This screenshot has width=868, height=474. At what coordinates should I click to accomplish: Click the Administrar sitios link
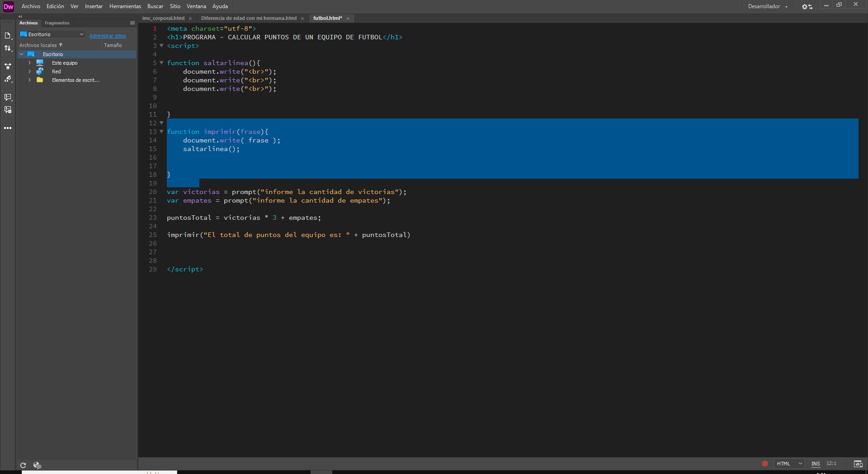pos(108,36)
